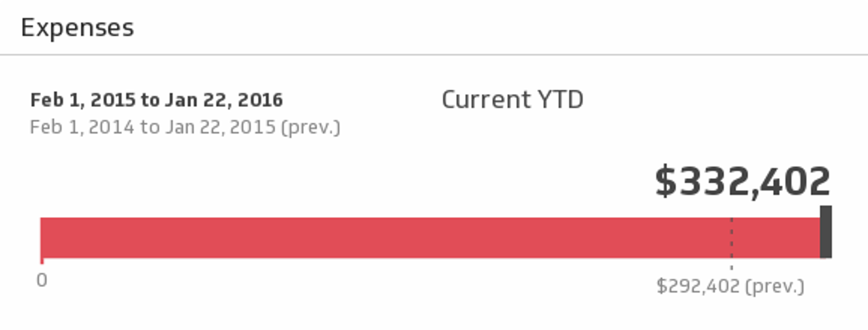Click the Feb 1, 2014 previous start date
The image size is (868, 330).
tap(82, 127)
